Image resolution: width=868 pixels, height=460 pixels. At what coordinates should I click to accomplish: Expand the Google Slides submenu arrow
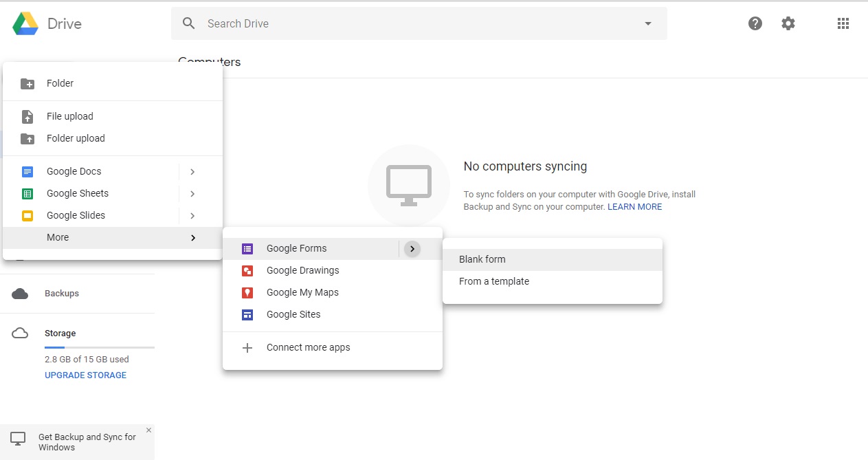coord(192,215)
